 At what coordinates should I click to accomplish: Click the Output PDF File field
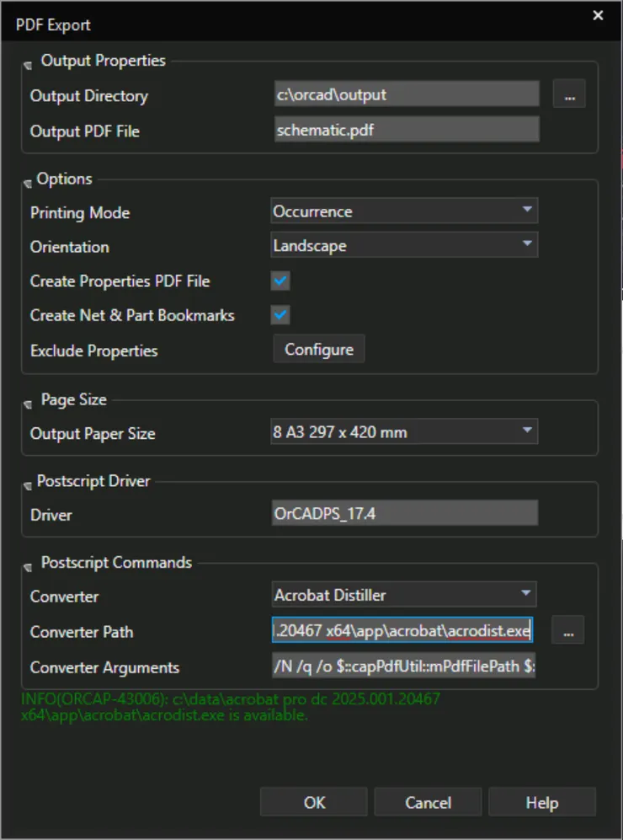407,130
